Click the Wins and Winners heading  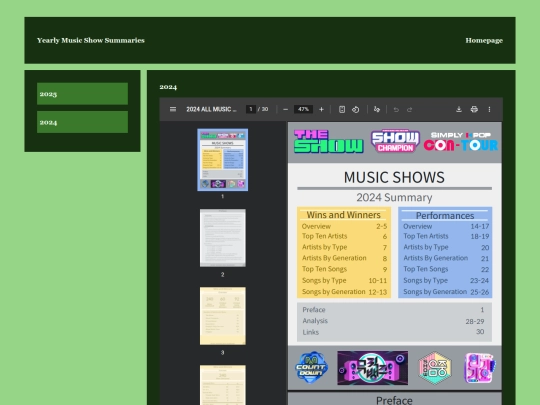click(343, 215)
